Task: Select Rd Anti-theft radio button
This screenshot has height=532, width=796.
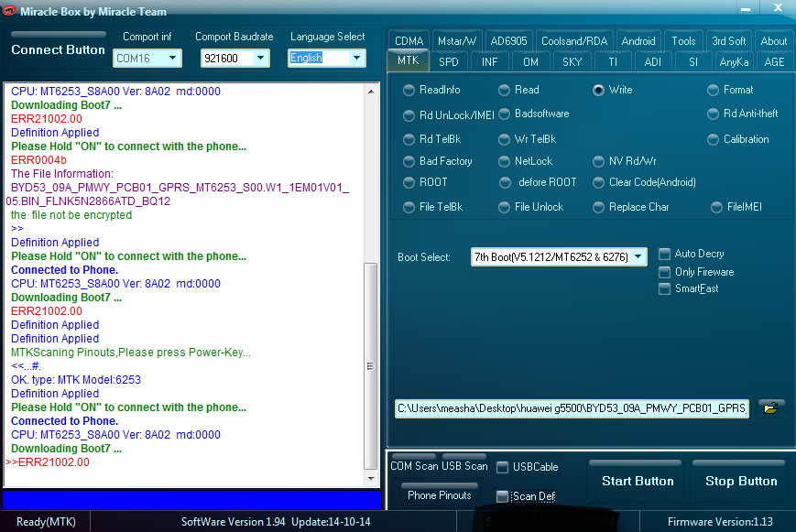Action: pos(742,114)
